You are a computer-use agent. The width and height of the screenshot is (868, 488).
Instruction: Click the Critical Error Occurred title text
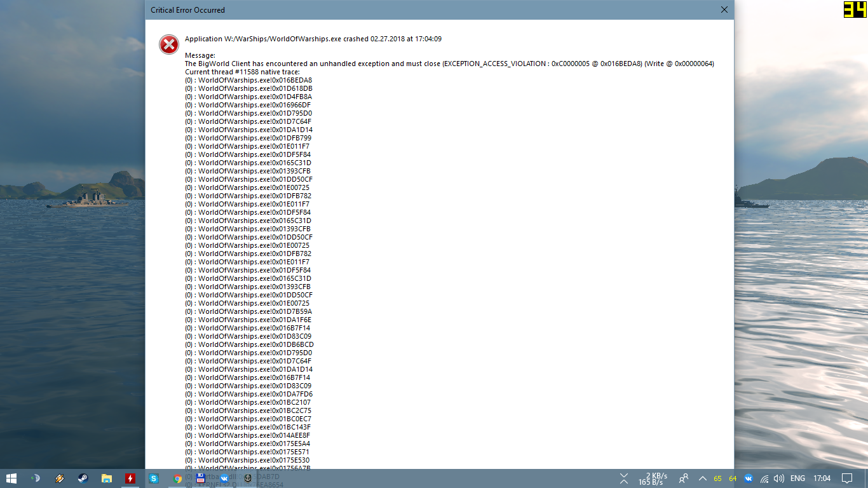[187, 10]
